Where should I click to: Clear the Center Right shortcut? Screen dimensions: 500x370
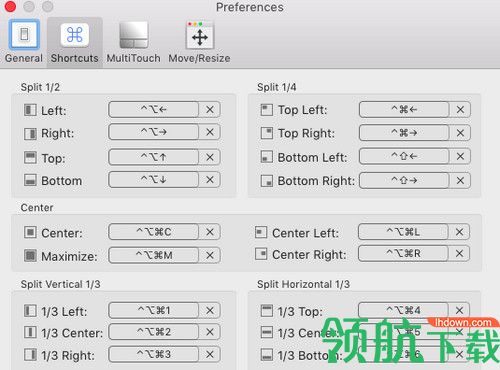[x=459, y=254]
